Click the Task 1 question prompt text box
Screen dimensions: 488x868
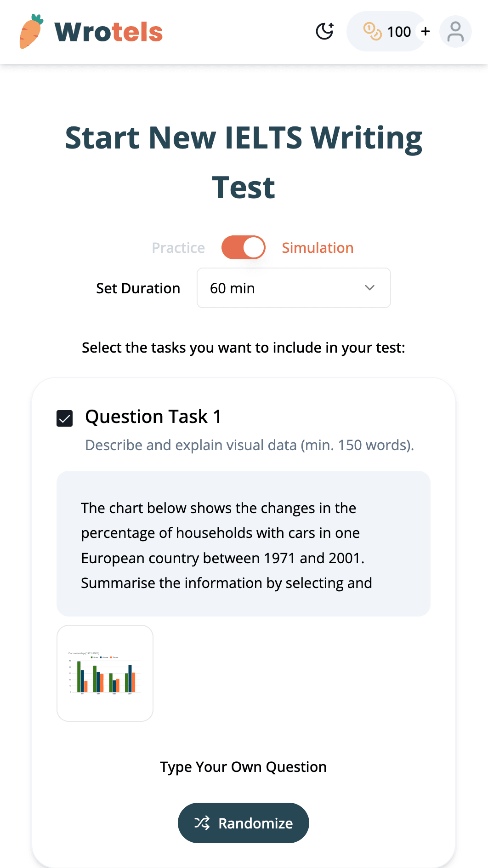[243, 545]
